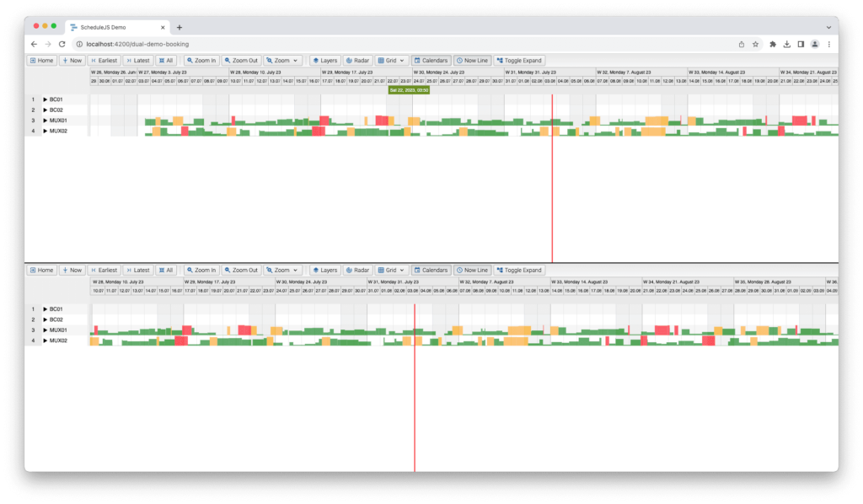Click Latest in the bottom scheduler toolbar
The image size is (863, 504).
tap(137, 270)
